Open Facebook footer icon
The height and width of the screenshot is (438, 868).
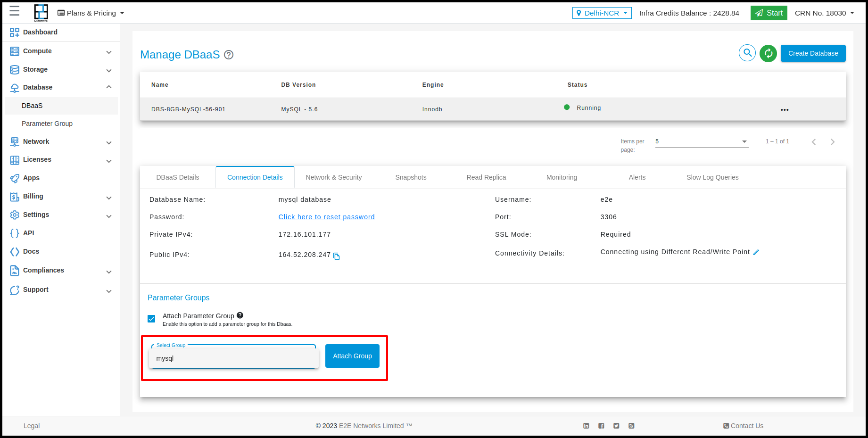[x=601, y=426]
